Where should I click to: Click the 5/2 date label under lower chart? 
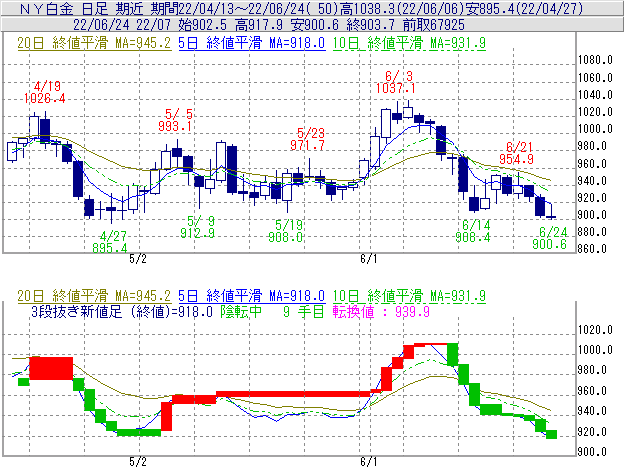tap(138, 462)
